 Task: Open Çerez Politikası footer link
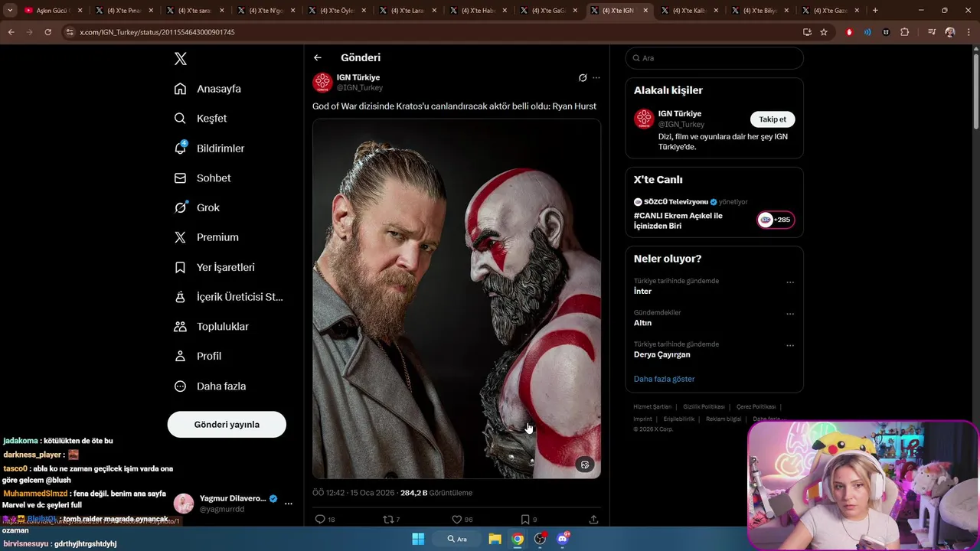756,407
